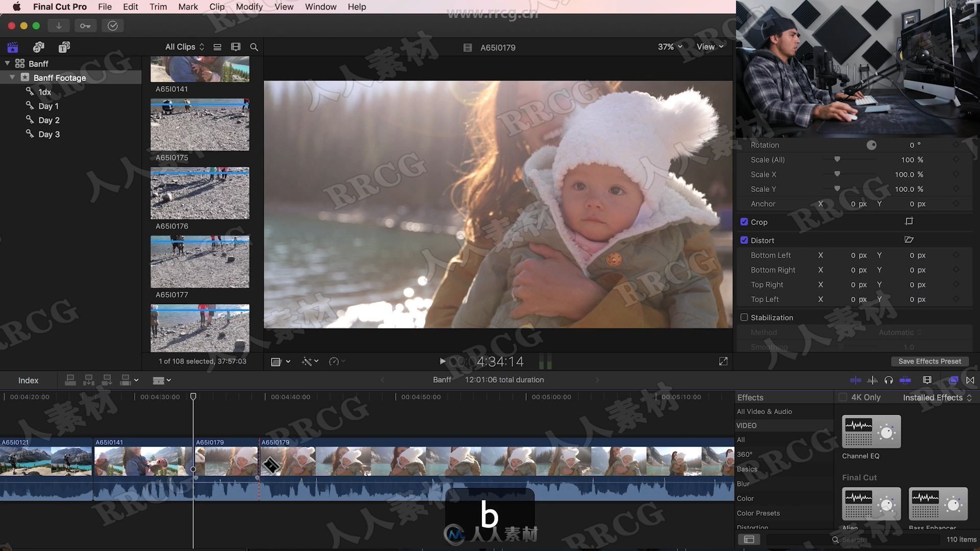
Task: Click the Crop tool icon in inspector
Action: (x=909, y=221)
